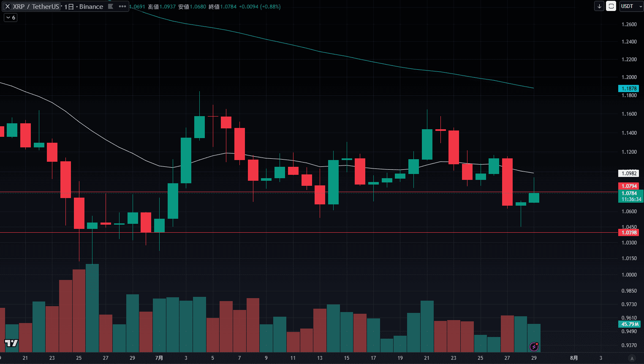Click the 1.1200 price axis tick

tap(629, 152)
